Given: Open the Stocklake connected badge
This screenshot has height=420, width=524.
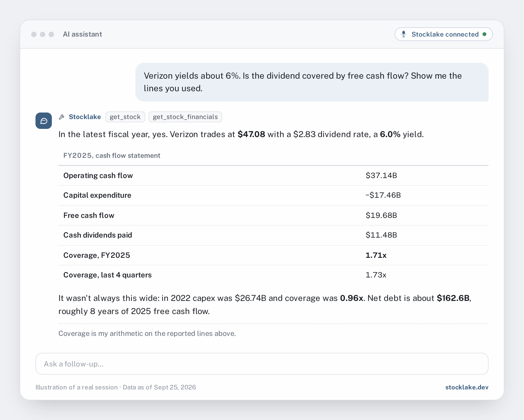Looking at the screenshot, I should pyautogui.click(x=443, y=34).
